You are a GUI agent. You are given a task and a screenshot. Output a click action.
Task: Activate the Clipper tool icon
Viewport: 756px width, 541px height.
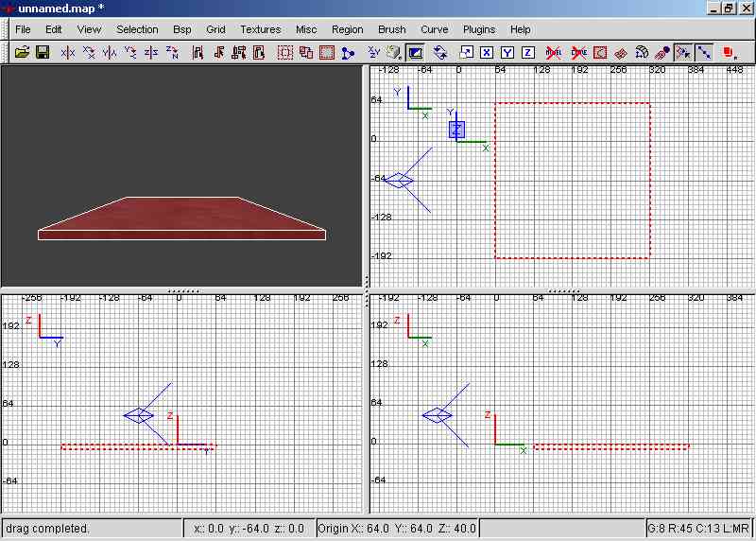click(x=348, y=53)
